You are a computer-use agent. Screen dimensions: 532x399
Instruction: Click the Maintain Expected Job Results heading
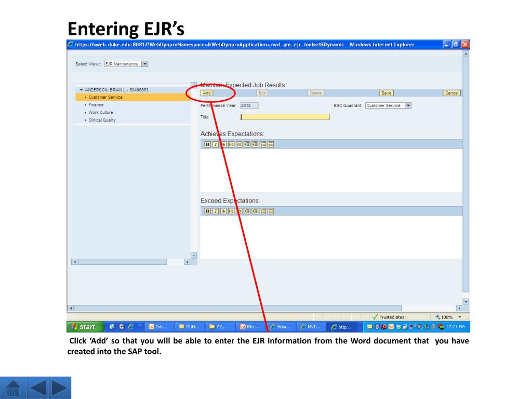coord(243,85)
